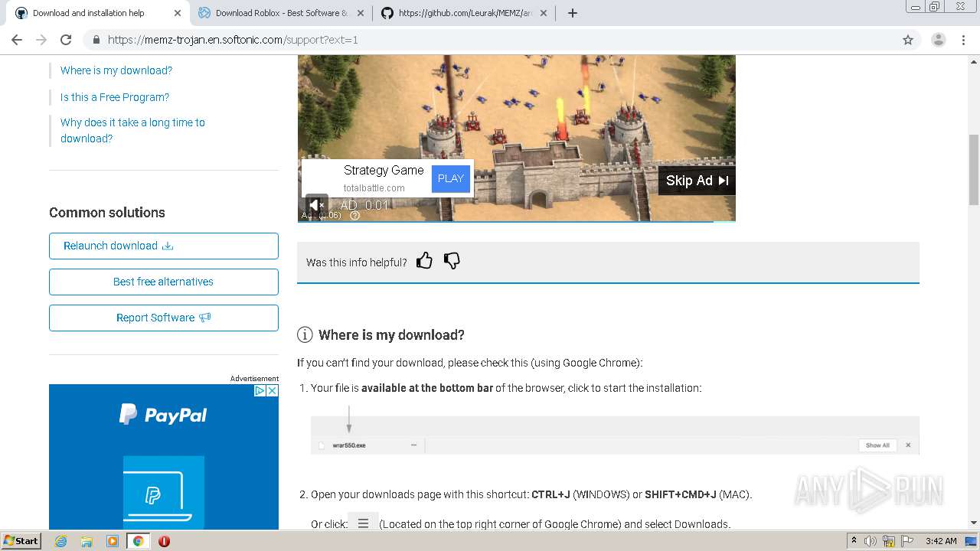Close Download and installation help tab

click(x=177, y=13)
